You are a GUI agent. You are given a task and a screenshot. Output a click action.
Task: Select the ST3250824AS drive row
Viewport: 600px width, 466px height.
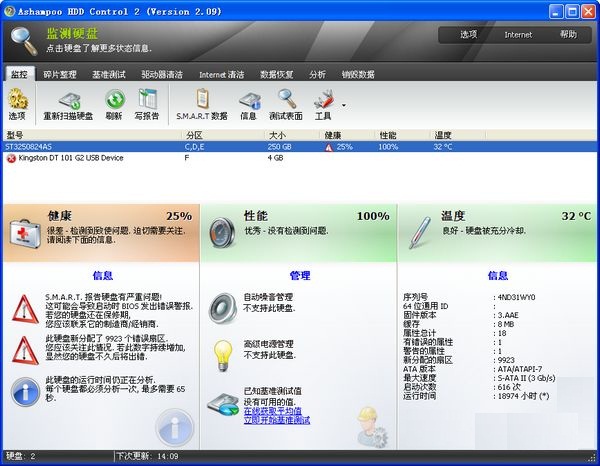point(300,147)
